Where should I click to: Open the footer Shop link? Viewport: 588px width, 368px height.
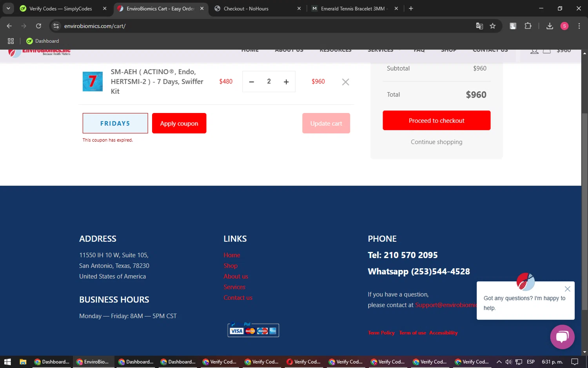[230, 266]
